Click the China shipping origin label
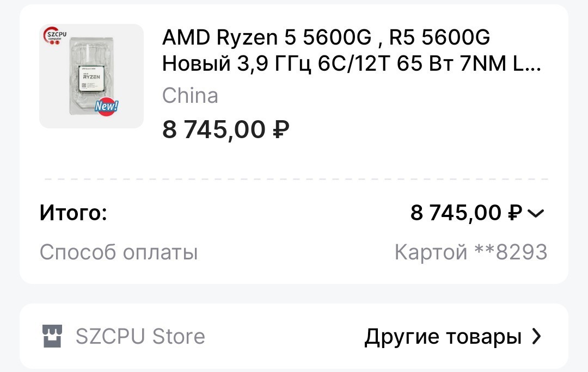This screenshot has width=588, height=372. coord(190,96)
